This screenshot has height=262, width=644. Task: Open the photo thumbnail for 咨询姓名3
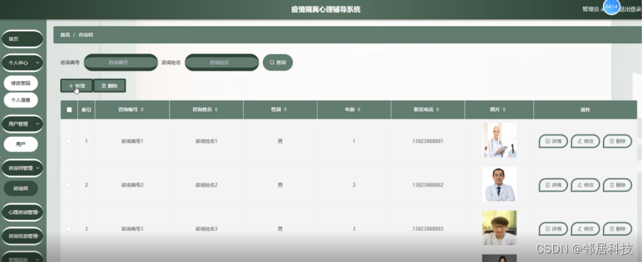point(499,228)
